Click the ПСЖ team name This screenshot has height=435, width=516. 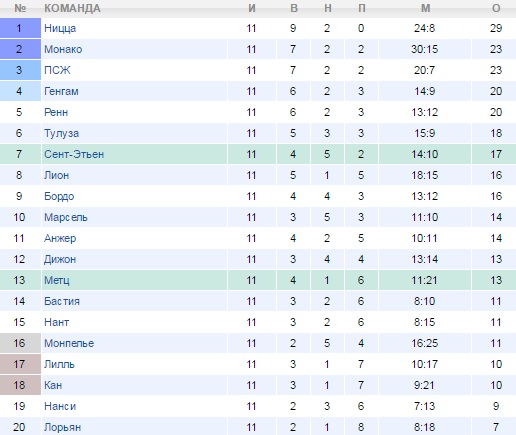[x=57, y=70]
